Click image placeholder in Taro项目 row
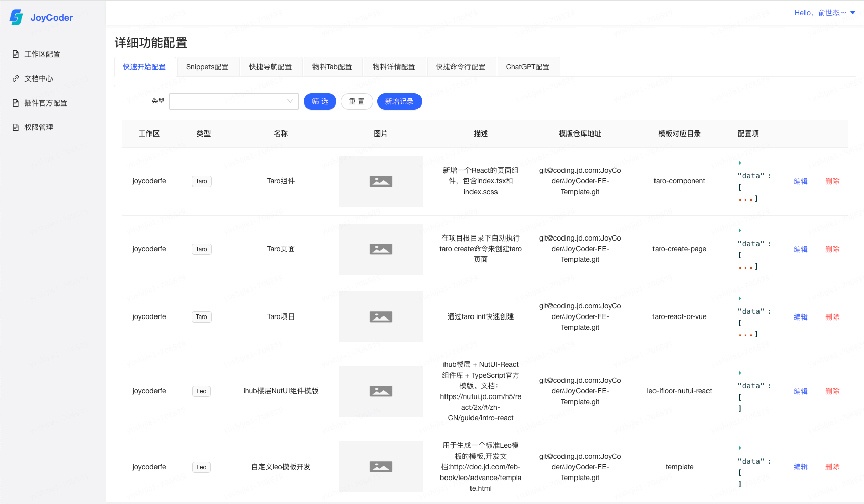The image size is (864, 504). (381, 317)
